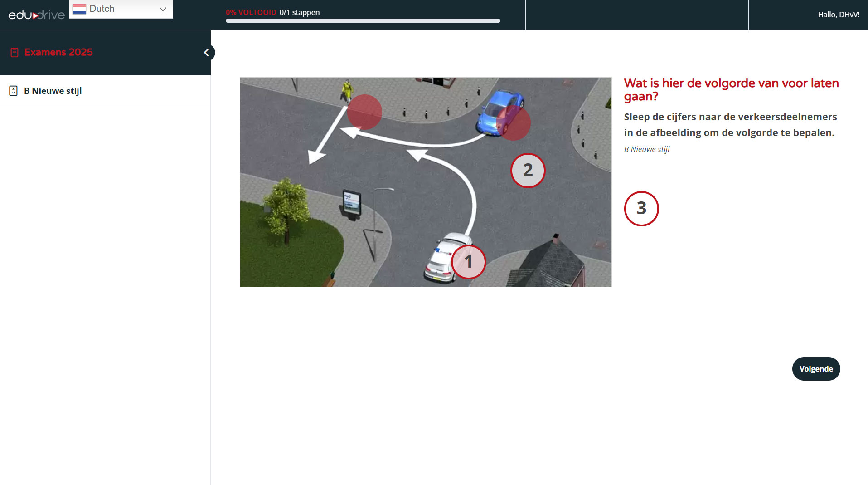This screenshot has height=485, width=868.
Task: Click the dropdown chevron beside Dutch
Action: (x=163, y=9)
